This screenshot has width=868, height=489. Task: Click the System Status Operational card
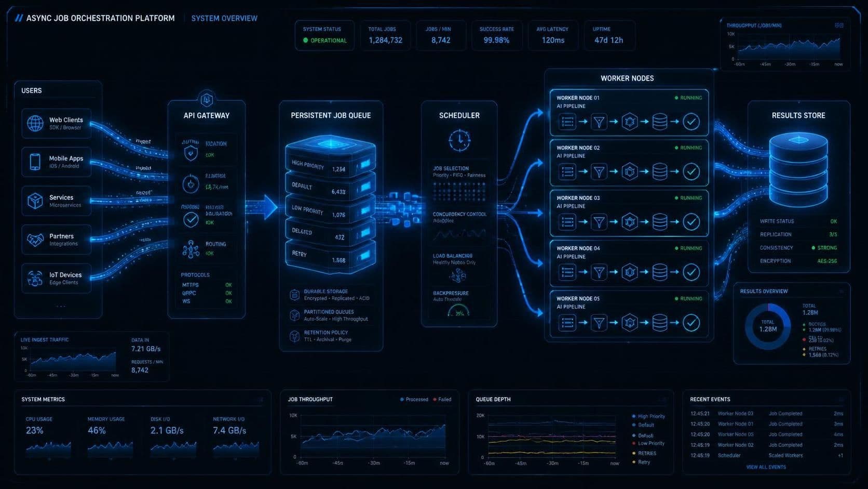[324, 35]
